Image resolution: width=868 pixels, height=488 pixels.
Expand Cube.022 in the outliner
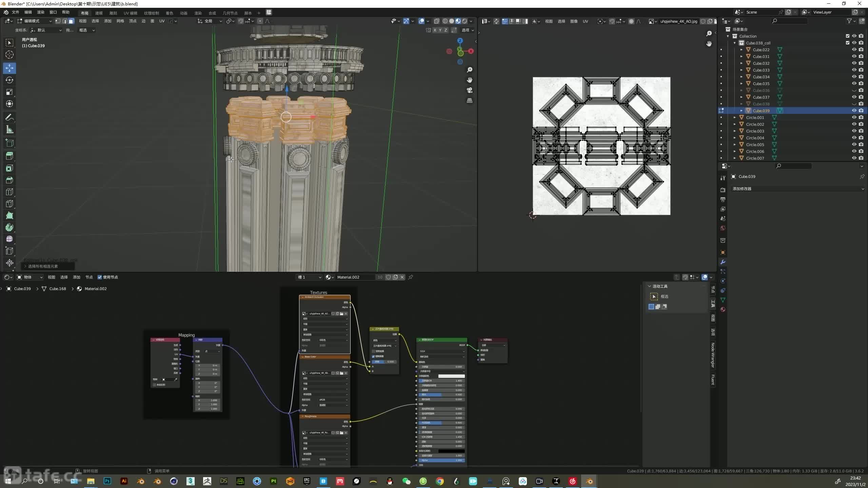point(741,49)
